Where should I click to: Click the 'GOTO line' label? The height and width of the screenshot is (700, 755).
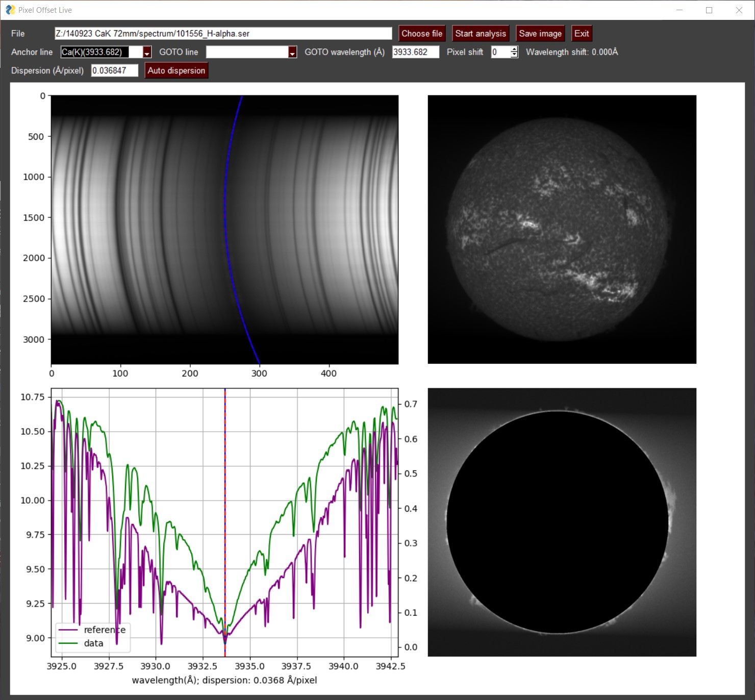[179, 52]
